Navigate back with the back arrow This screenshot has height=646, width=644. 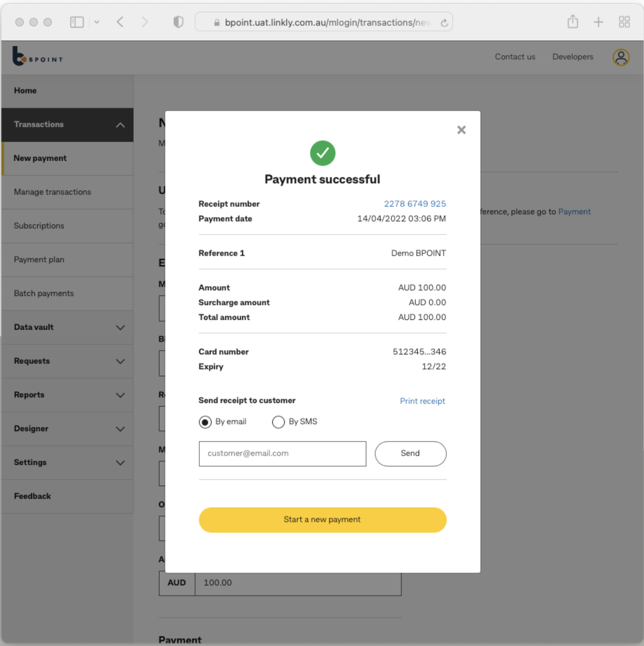pyautogui.click(x=120, y=22)
